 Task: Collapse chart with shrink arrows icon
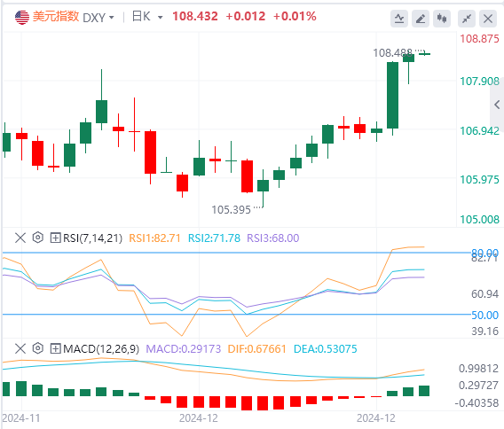[467, 19]
